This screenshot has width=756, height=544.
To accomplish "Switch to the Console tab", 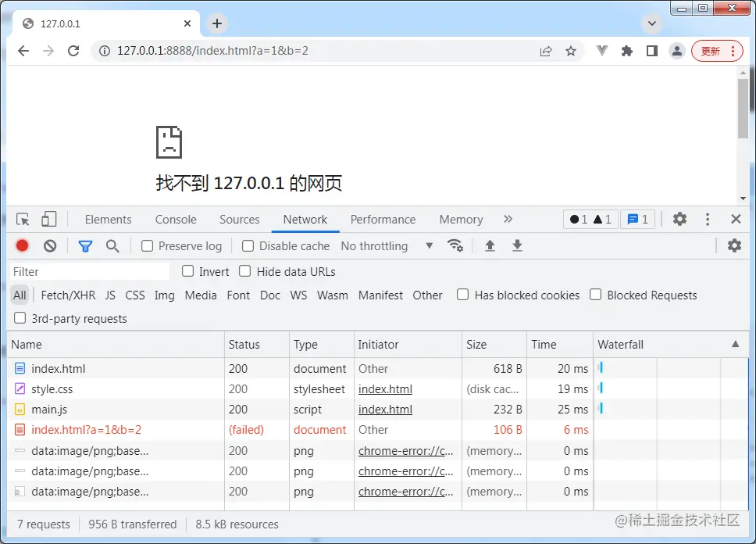I will click(x=176, y=220).
